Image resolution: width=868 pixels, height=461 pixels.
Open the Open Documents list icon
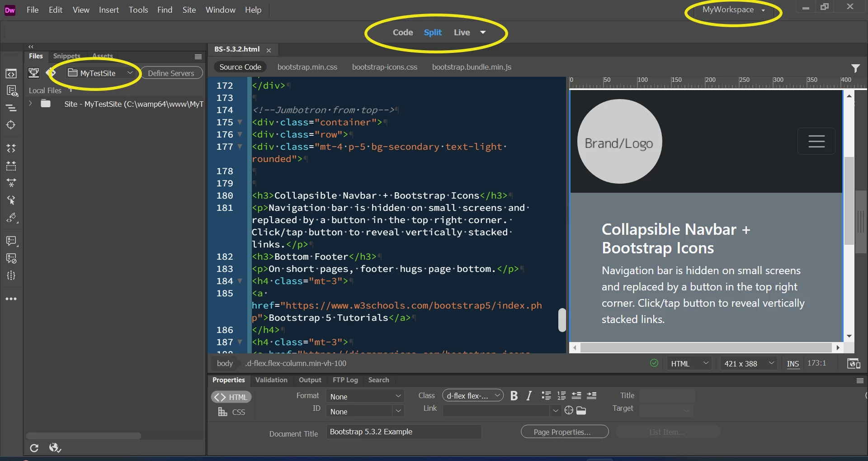coord(11,74)
